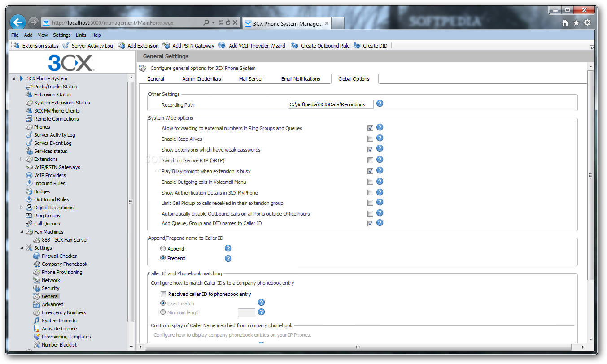Select Extension Status tree node
This screenshot has height=364, width=607.
[x=52, y=95]
